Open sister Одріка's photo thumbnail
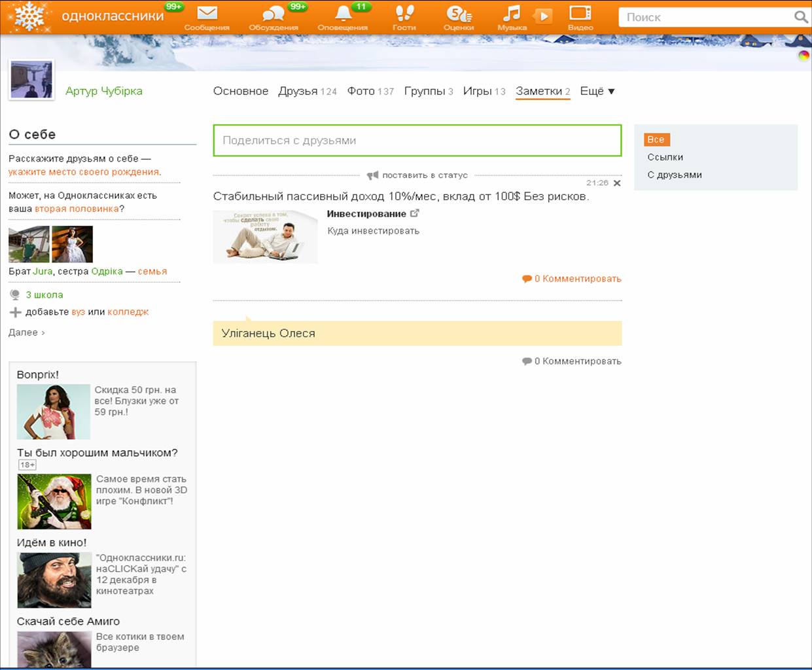This screenshot has width=812, height=670. coord(72,244)
